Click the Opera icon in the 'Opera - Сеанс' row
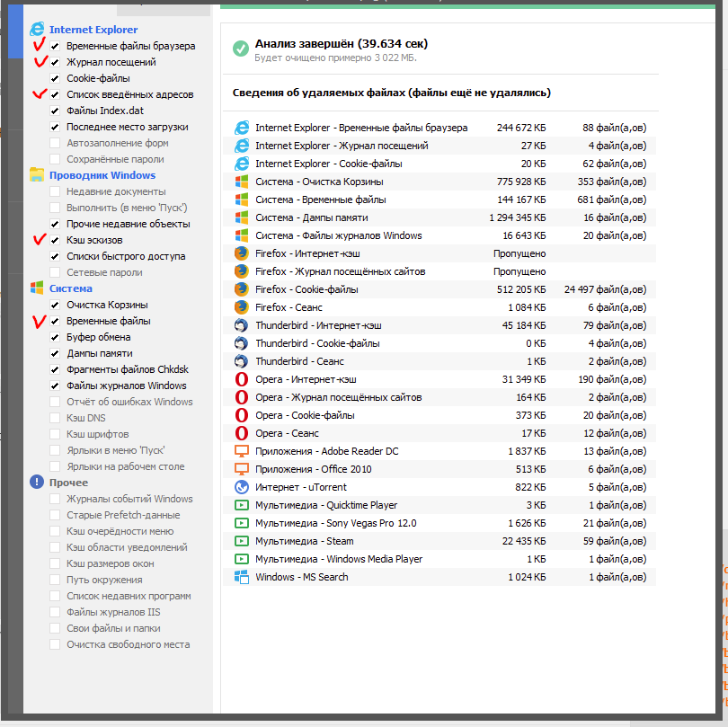The image size is (728, 727). (x=242, y=433)
